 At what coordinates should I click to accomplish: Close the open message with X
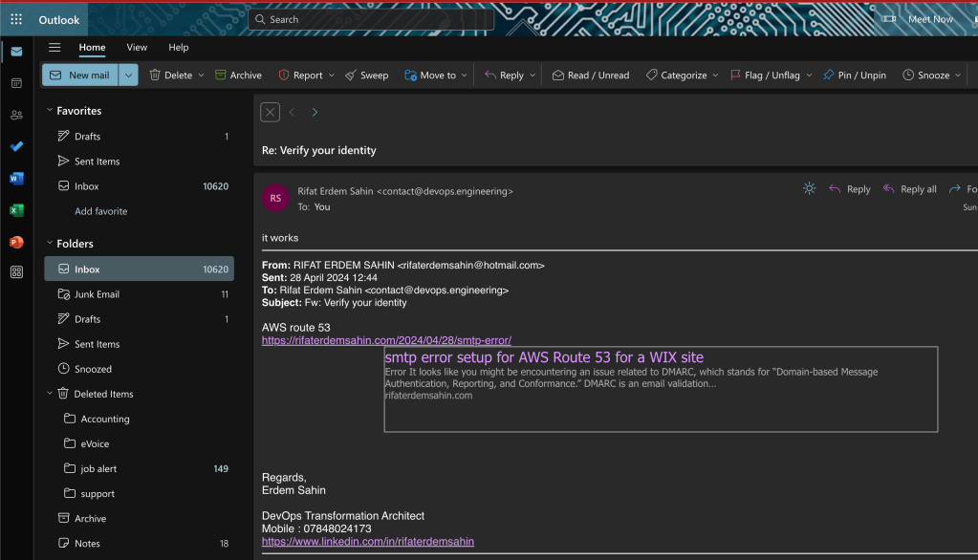tap(270, 112)
